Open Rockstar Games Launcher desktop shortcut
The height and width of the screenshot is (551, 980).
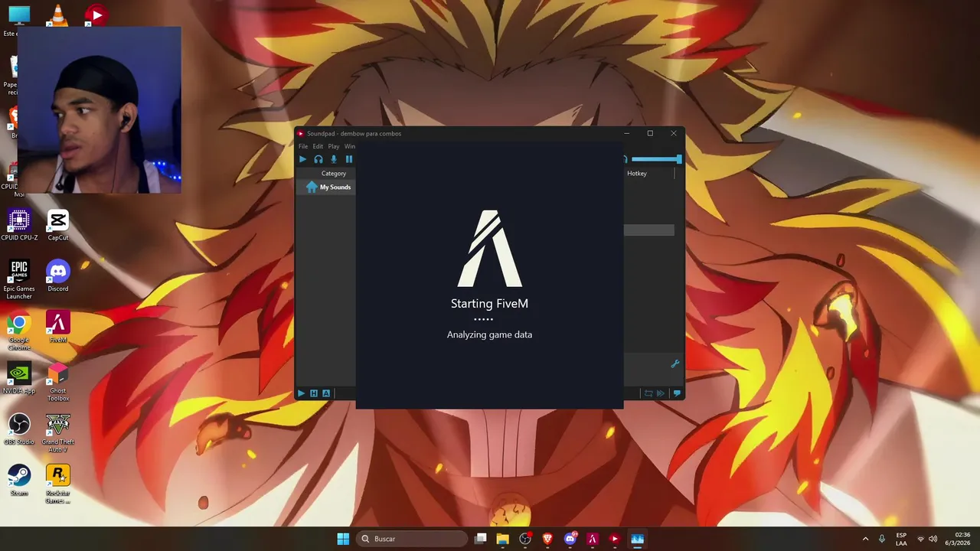click(58, 484)
